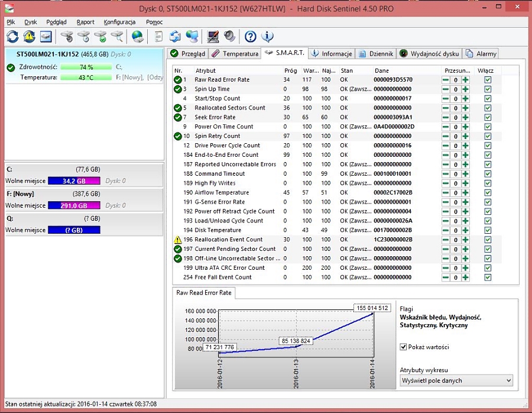
Task: Open the Plik menu
Action: pos(11,22)
